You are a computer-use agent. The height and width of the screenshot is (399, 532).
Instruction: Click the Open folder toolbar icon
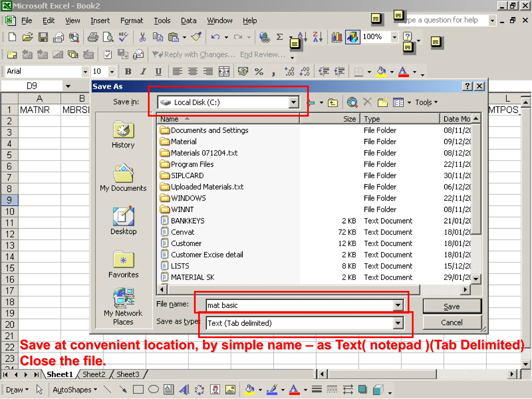(x=28, y=37)
